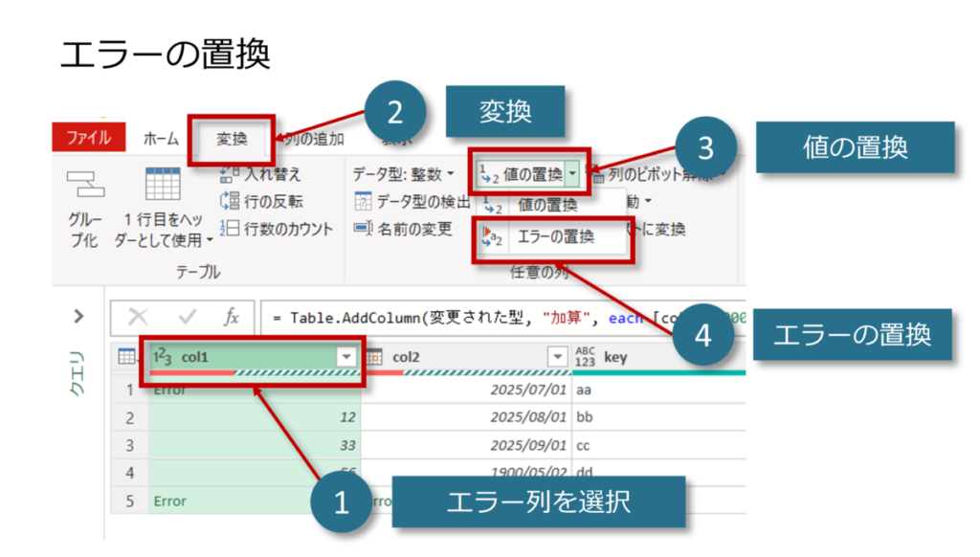Click the col2 date type icon

(374, 356)
